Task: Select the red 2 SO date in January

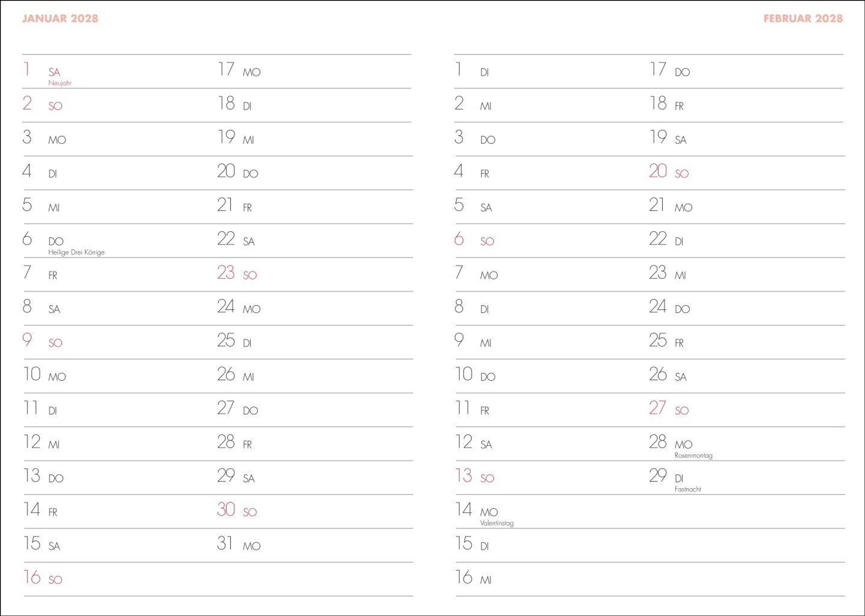Action: [x=42, y=103]
